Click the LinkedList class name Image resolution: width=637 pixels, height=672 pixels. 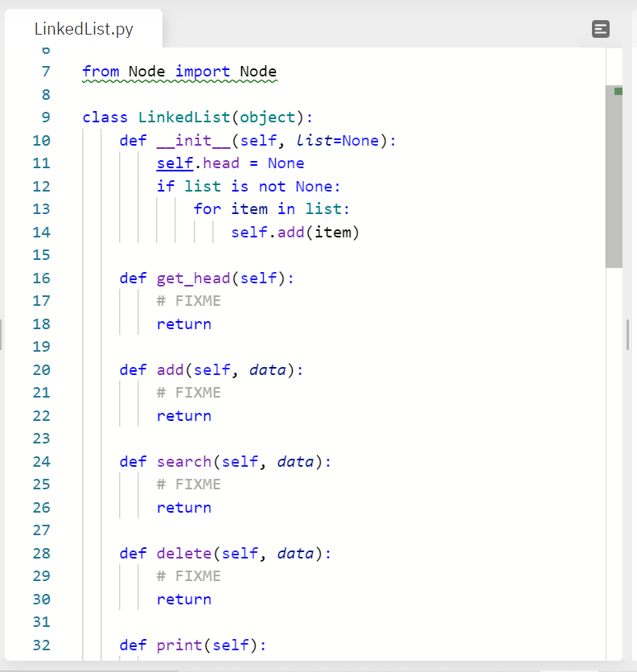(184, 117)
